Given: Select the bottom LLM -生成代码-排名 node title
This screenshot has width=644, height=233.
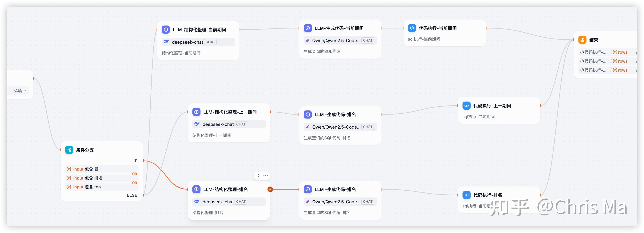Looking at the screenshot, I should click(335, 189).
